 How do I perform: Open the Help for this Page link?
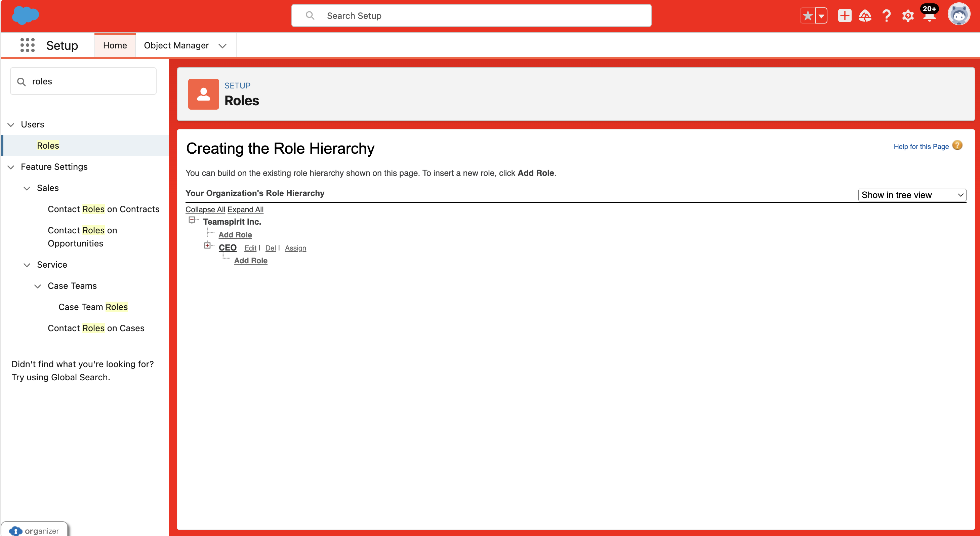pyautogui.click(x=921, y=147)
